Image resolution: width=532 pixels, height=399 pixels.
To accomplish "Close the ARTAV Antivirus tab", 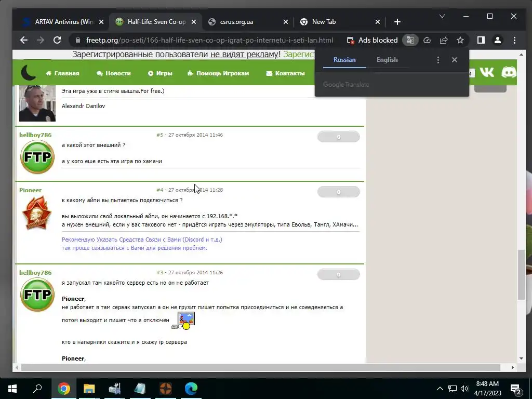I will point(101,22).
